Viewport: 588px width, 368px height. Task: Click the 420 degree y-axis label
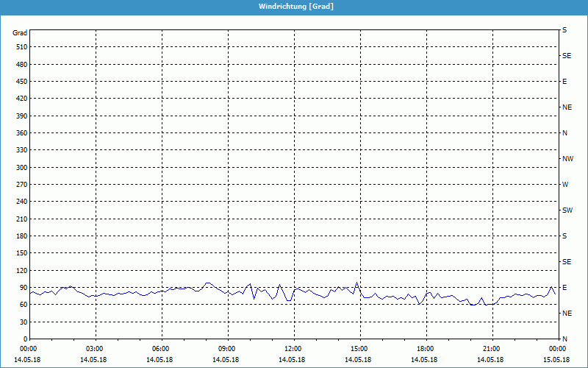[x=21, y=99]
